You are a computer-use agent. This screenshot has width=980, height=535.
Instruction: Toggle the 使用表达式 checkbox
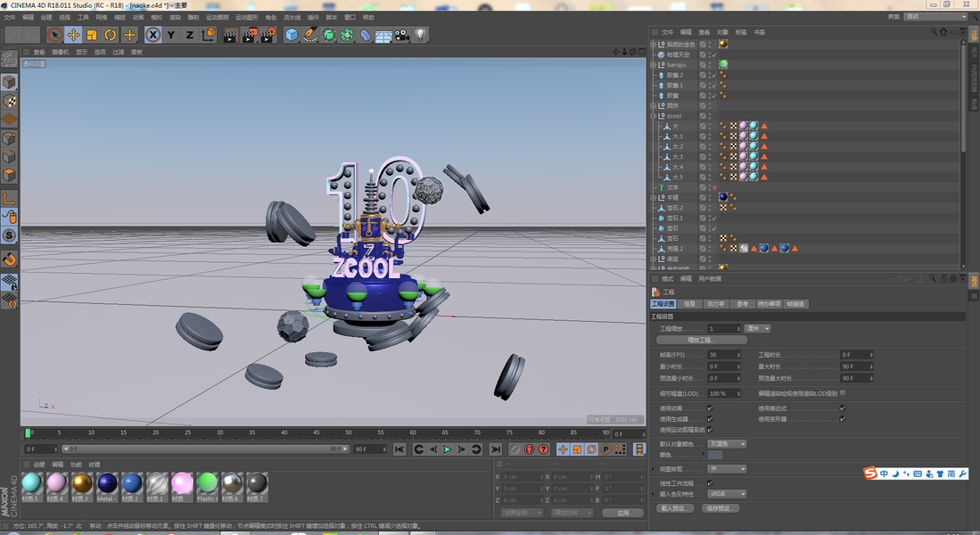[x=843, y=408]
